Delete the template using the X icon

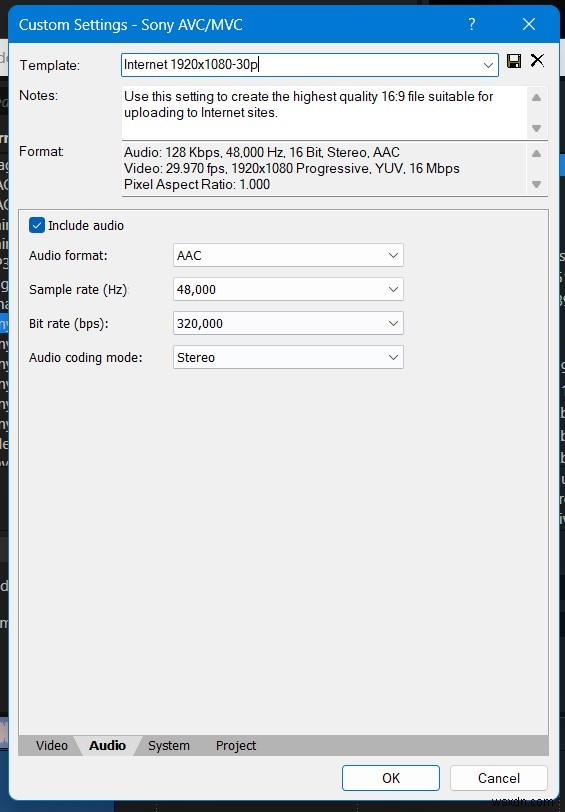click(538, 61)
